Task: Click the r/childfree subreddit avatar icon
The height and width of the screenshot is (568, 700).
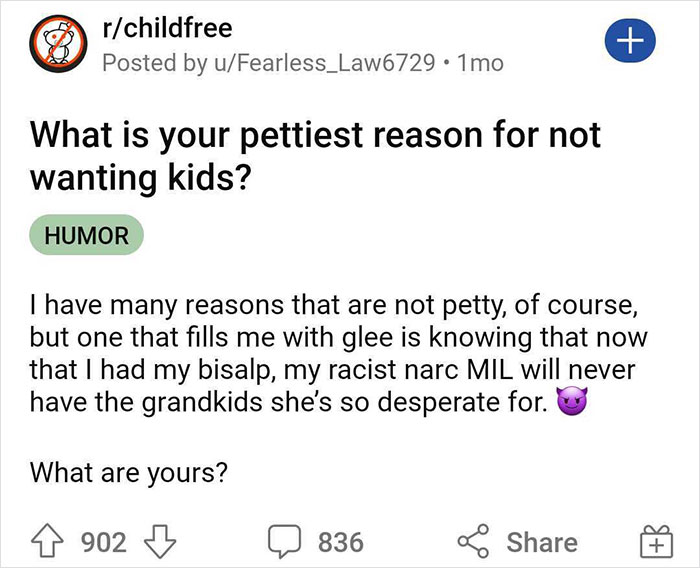Action: pyautogui.click(x=54, y=49)
